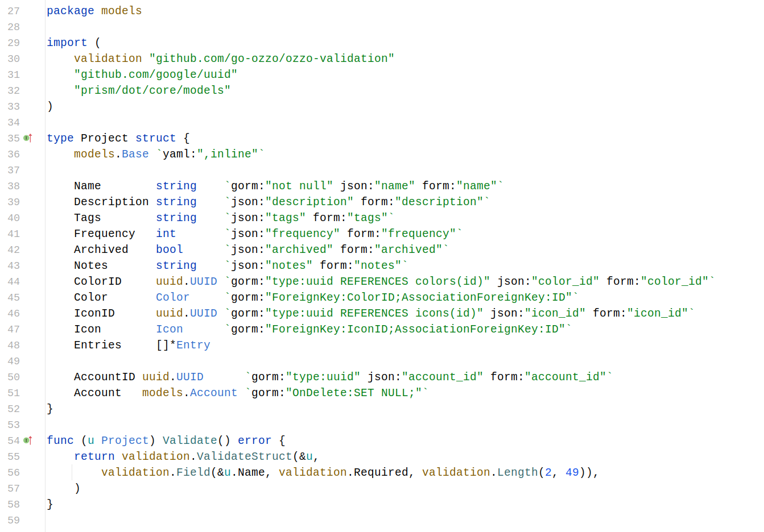This screenshot has width=764, height=532.
Task: Place cursor on Archived field name
Action: [101, 250]
